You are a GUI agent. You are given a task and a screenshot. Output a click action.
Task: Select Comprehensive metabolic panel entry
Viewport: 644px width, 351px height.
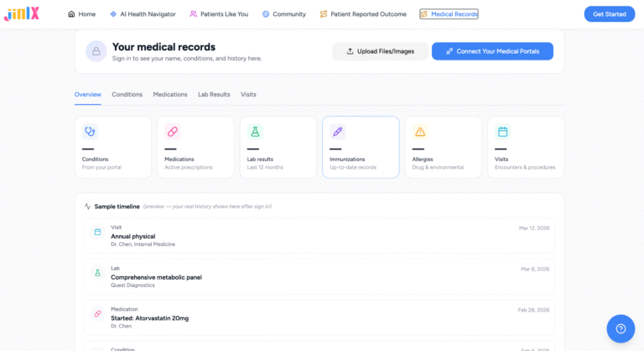tap(319, 276)
